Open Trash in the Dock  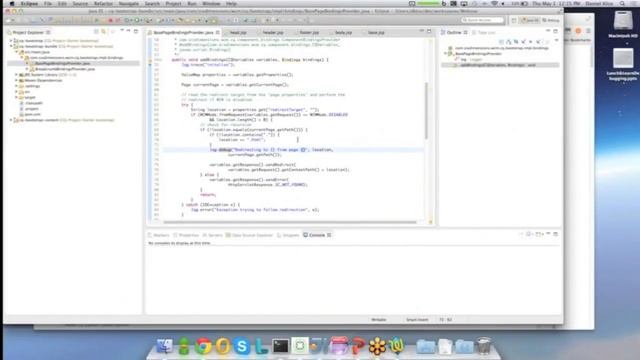pyautogui.click(x=484, y=346)
